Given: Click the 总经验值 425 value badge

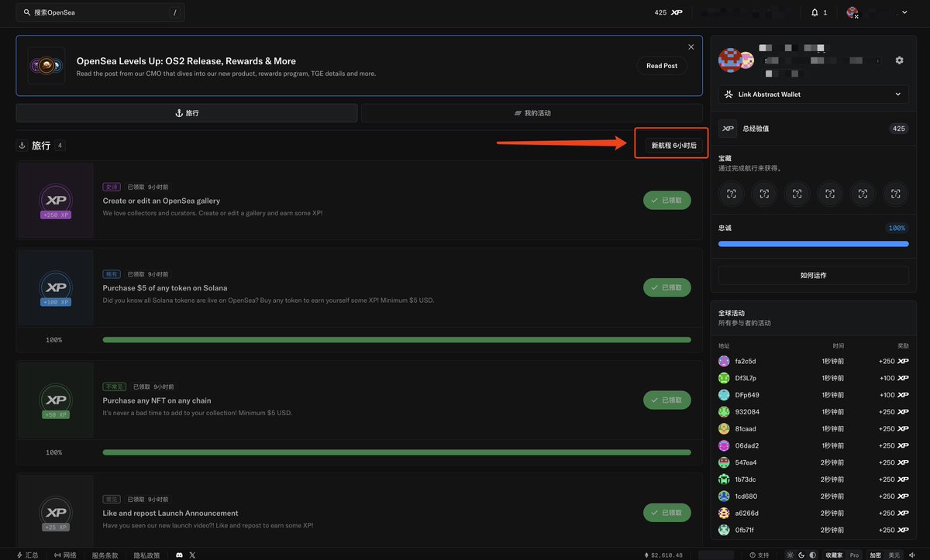Looking at the screenshot, I should click(x=899, y=129).
